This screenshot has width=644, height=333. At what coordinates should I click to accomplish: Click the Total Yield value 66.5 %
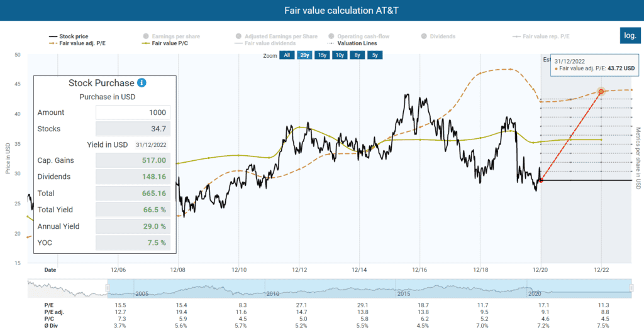click(x=133, y=210)
